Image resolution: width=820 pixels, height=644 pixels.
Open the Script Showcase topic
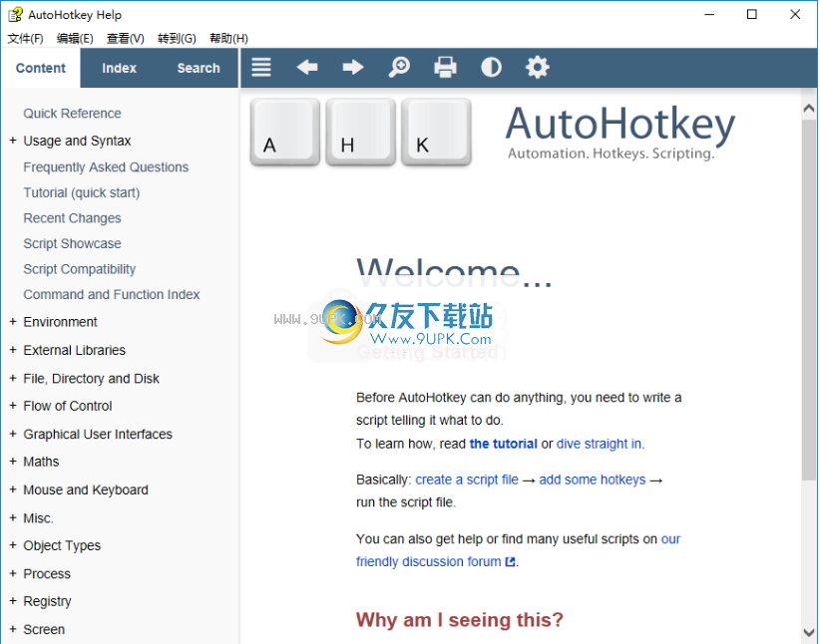72,243
